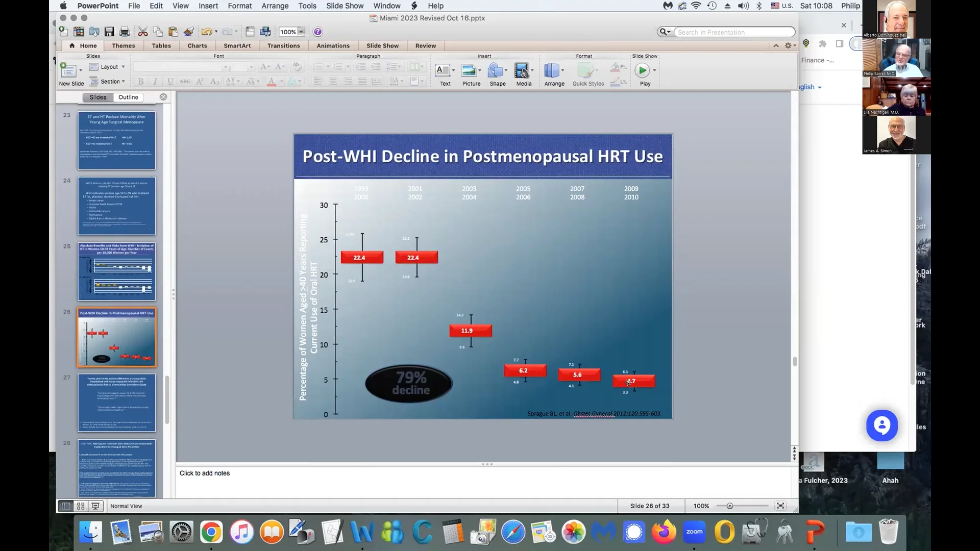Open Google Chrome in the Dock
This screenshot has height=551, width=980.
coord(211,532)
